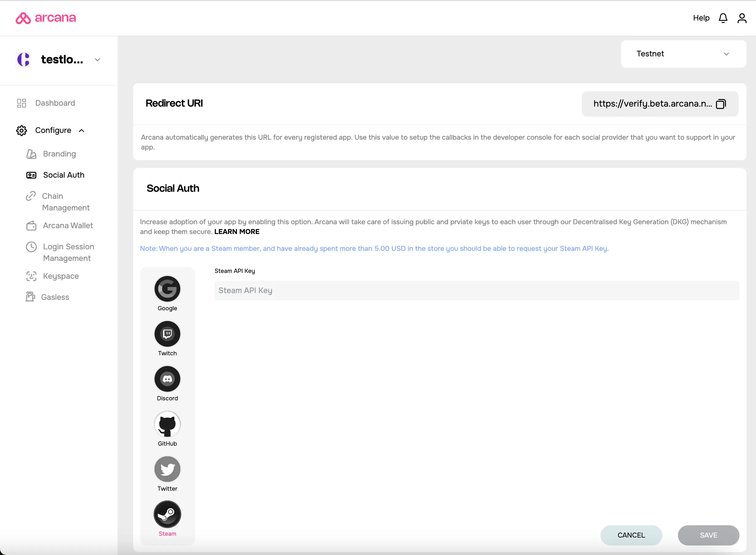
Task: Click the Help link
Action: 701,18
